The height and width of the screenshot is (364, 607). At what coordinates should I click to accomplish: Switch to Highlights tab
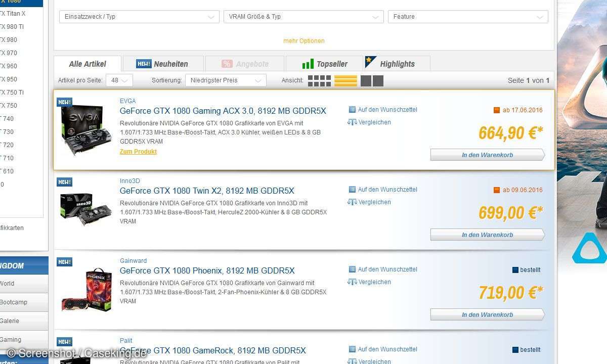tap(397, 64)
